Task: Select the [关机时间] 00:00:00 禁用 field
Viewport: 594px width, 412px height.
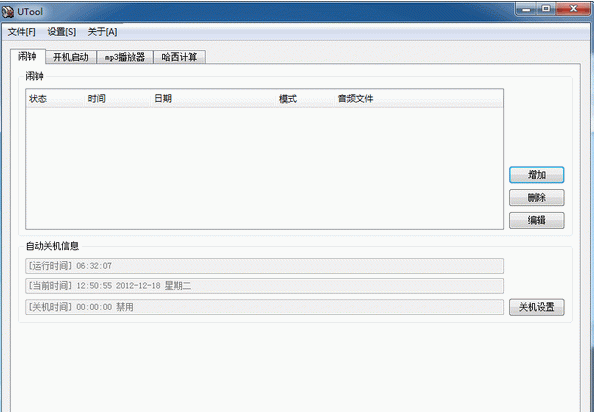Action: pos(264,307)
